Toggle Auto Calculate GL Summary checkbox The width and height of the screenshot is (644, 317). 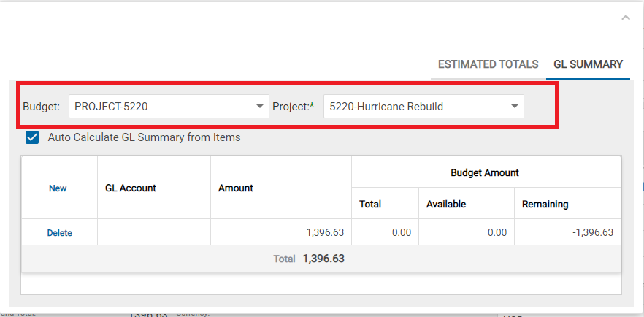32,137
